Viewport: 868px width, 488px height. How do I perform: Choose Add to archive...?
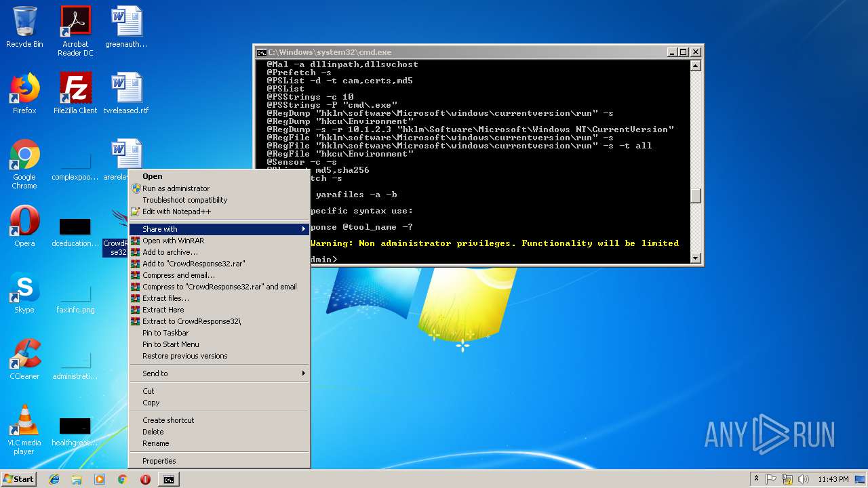coord(220,252)
